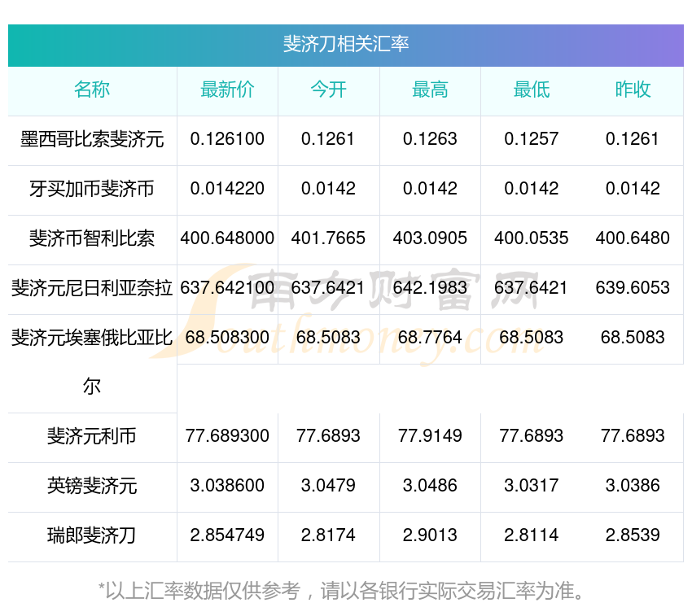Click the 英镑斐济元 currency pair
This screenshot has height=616, width=692.
(92, 487)
